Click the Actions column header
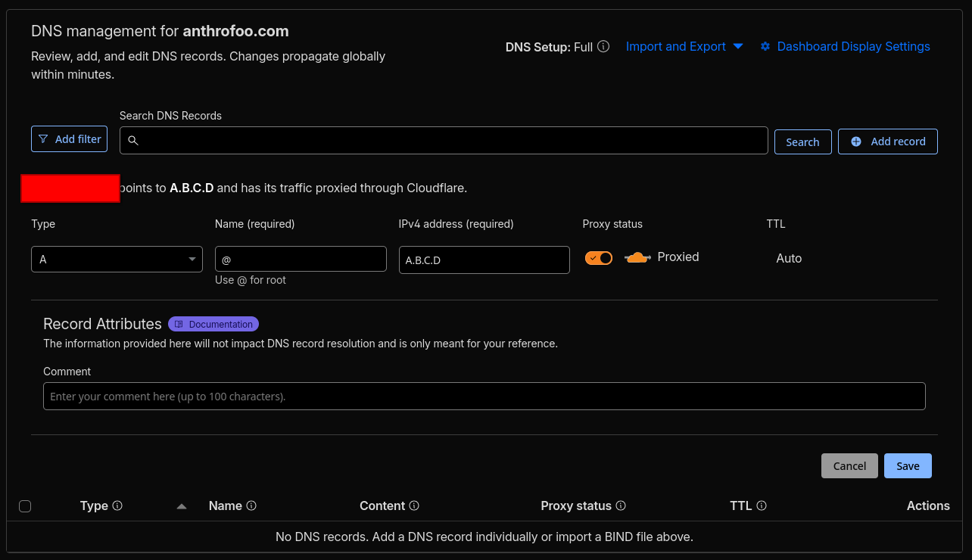This screenshot has width=972, height=560. click(928, 506)
